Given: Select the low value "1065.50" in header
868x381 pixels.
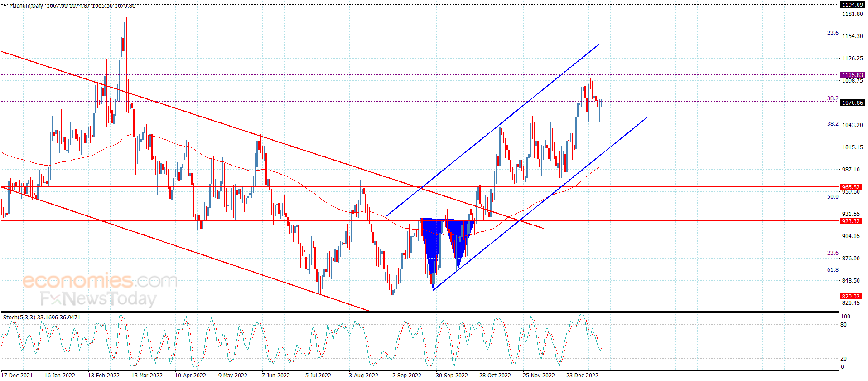Looking at the screenshot, I should [102, 6].
